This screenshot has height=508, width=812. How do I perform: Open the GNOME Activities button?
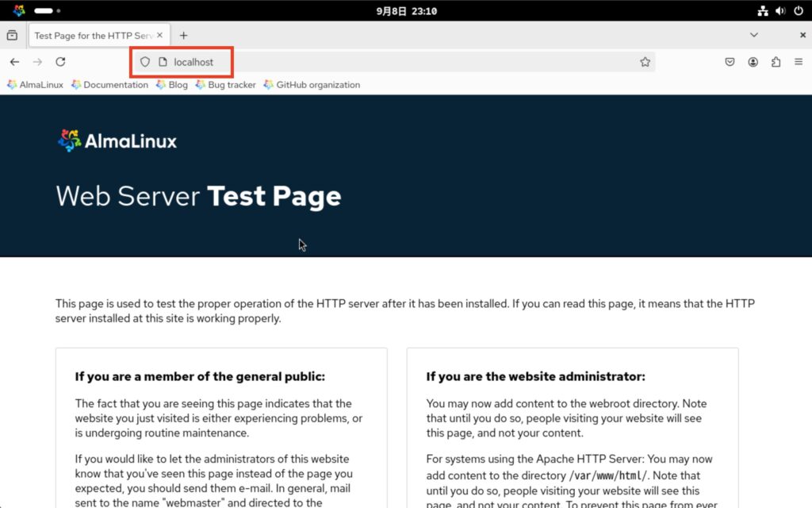tap(19, 10)
